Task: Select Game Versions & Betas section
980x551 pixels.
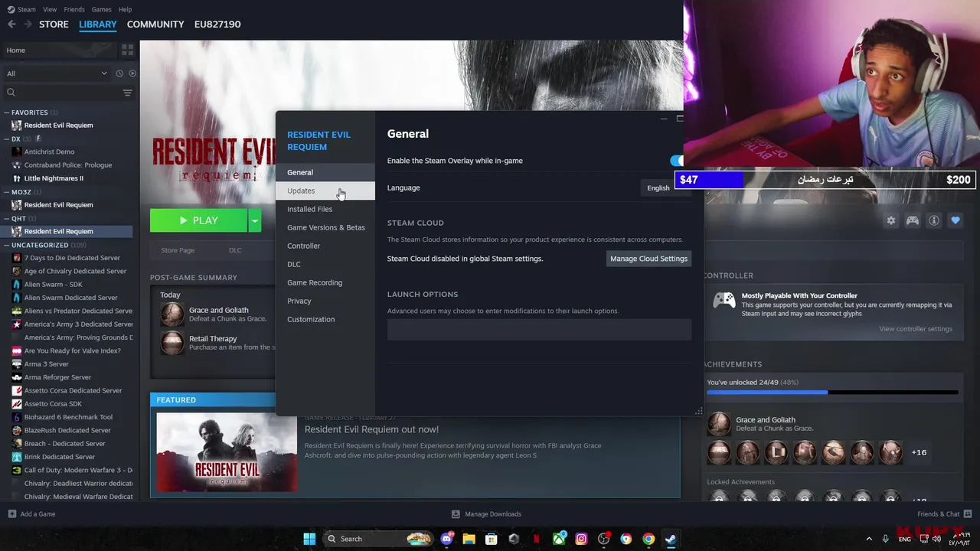Action: click(325, 227)
